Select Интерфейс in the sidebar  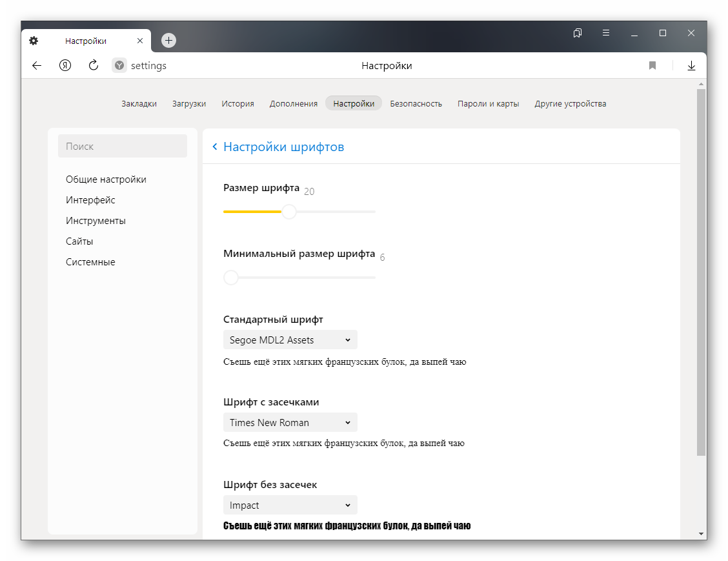90,200
